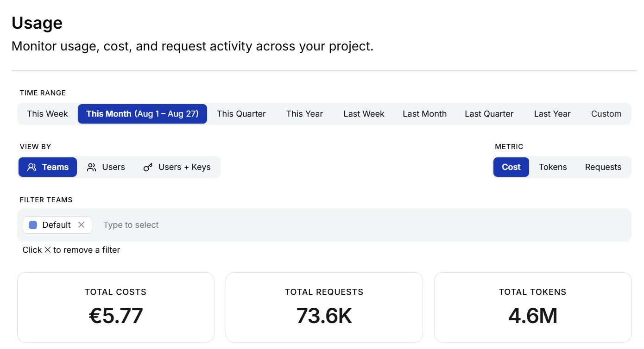
Task: Click the 'Click X to remove a filter' hint
Action: (71, 250)
